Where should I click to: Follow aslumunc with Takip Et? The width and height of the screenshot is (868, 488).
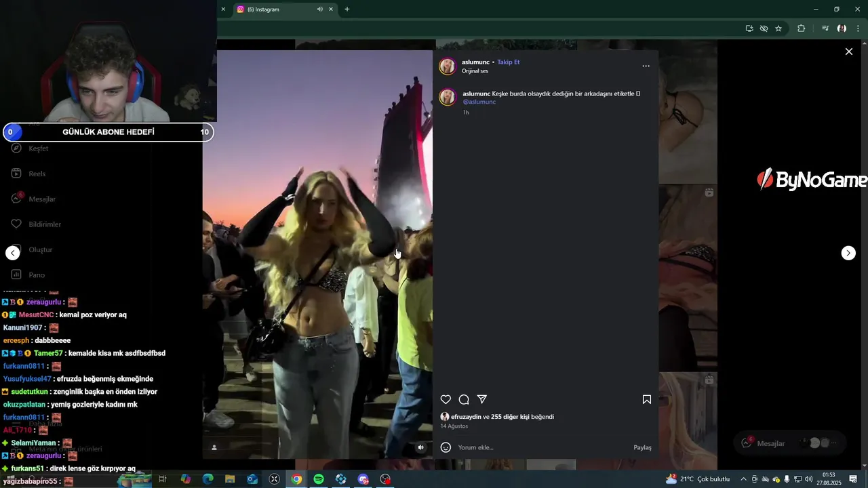click(x=509, y=62)
